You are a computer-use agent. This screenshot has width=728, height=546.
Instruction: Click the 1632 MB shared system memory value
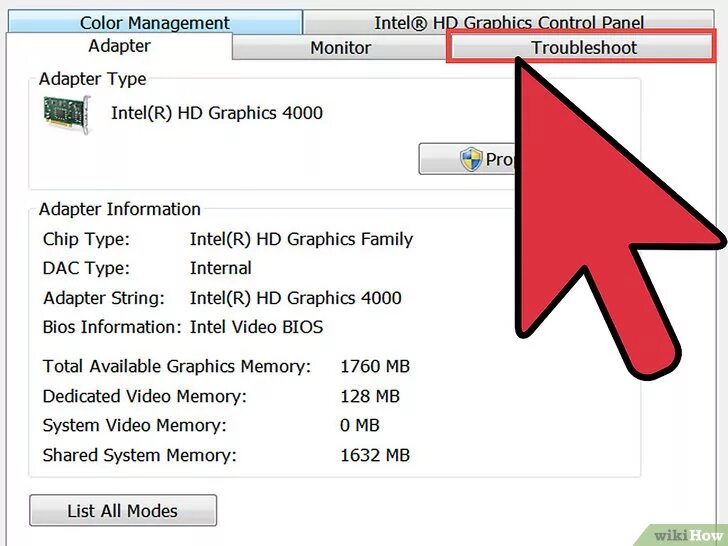coord(375,455)
